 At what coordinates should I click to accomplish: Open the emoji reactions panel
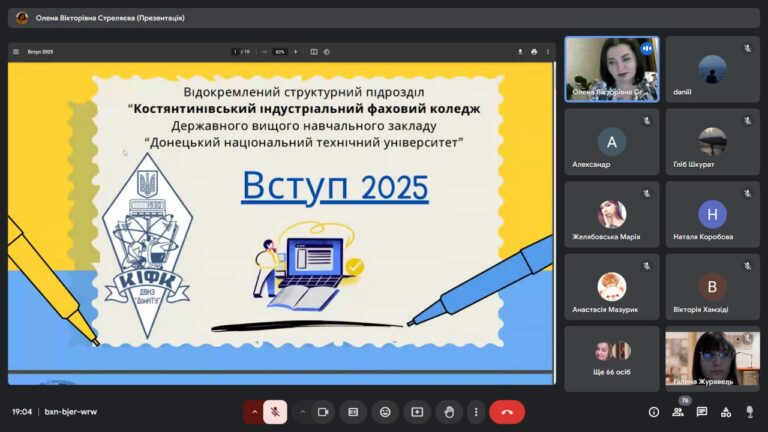click(385, 412)
